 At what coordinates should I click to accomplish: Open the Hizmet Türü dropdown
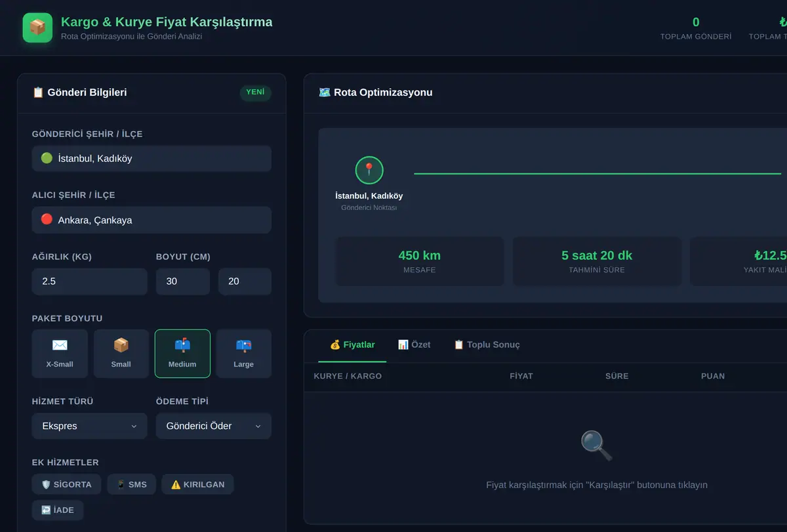[x=90, y=426]
